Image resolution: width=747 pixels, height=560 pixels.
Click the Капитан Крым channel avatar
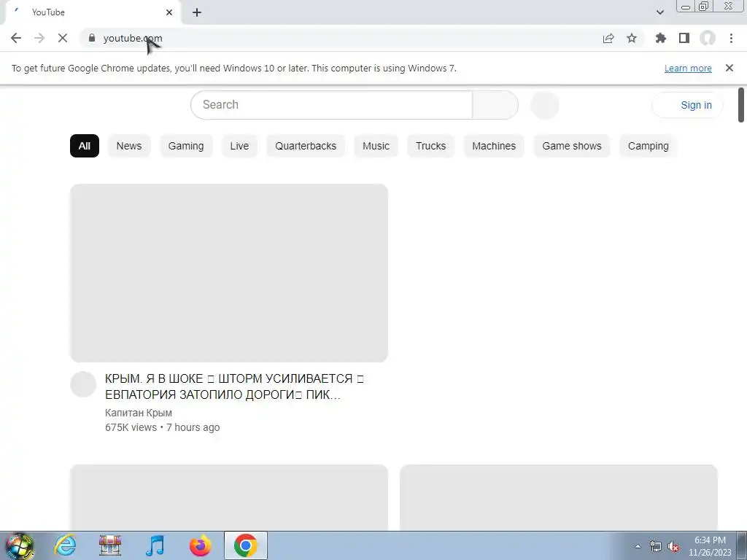pyautogui.click(x=83, y=384)
